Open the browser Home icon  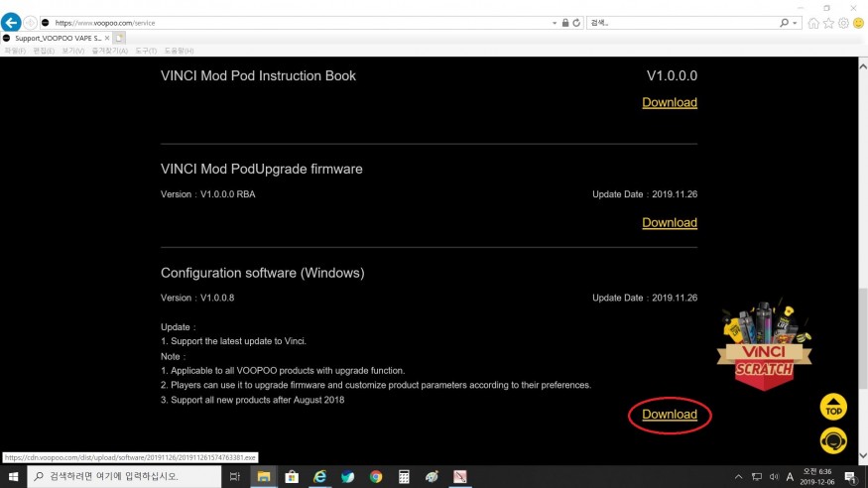tap(813, 23)
